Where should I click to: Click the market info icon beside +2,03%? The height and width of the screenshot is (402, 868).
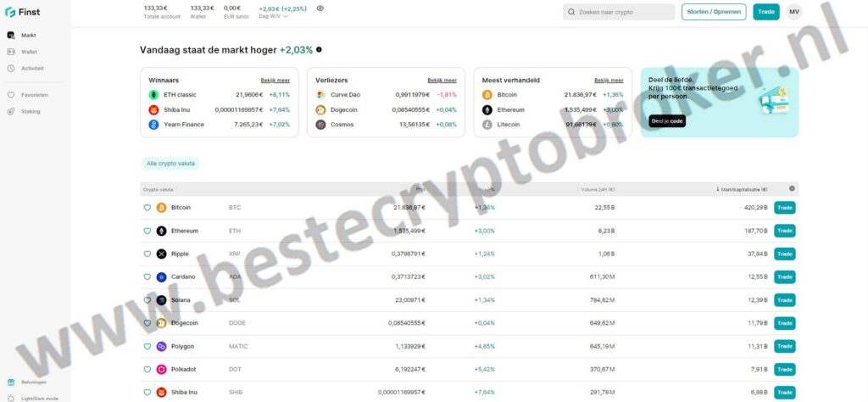tap(319, 50)
